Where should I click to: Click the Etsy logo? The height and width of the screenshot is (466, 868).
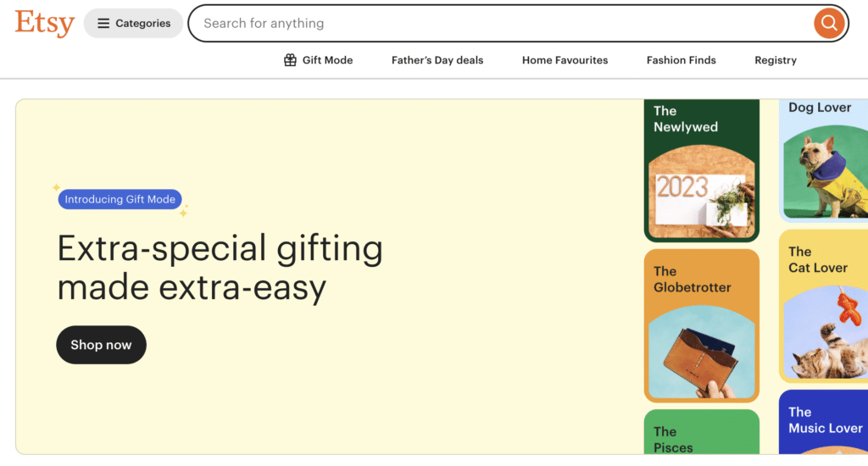[44, 23]
